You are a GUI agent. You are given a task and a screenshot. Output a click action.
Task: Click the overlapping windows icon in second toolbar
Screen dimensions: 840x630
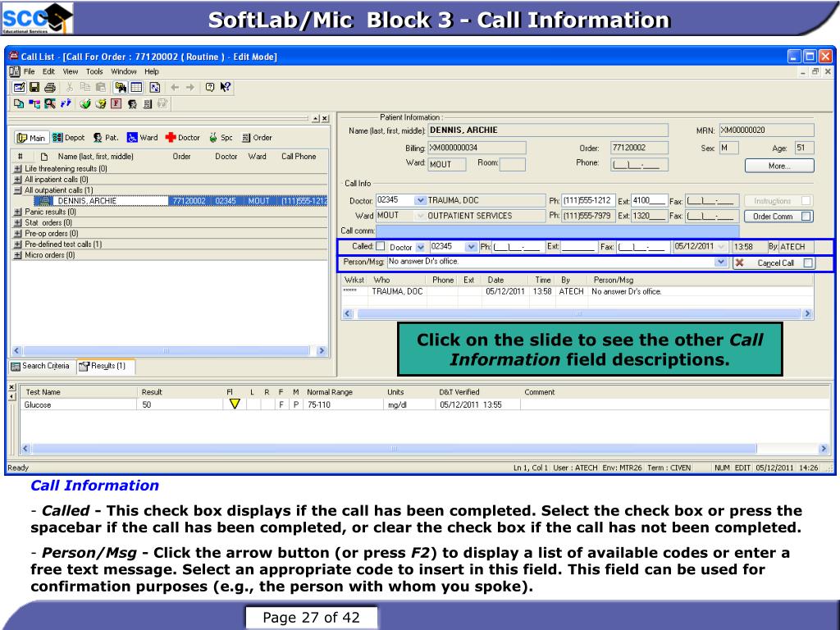(x=19, y=104)
